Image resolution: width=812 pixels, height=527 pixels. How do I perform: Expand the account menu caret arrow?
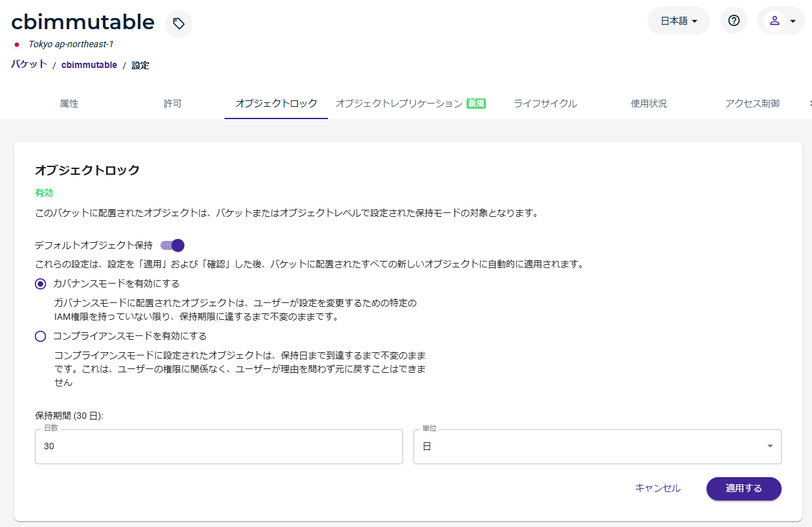pyautogui.click(x=793, y=21)
